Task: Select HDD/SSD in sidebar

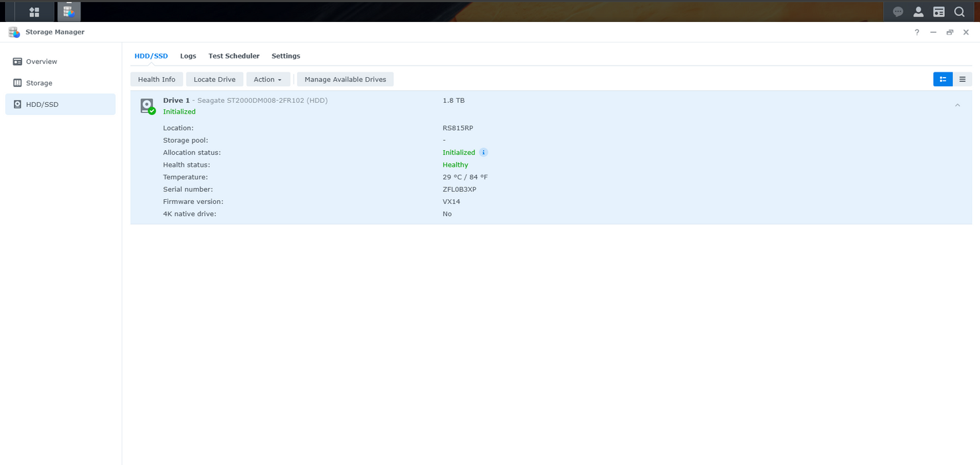Action: coord(60,104)
